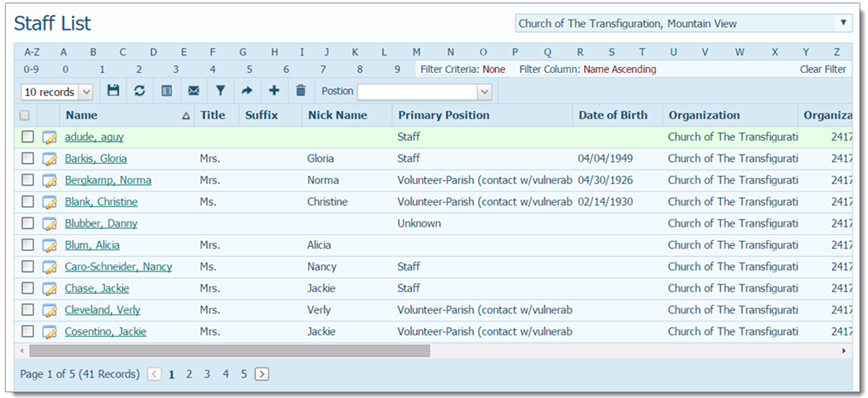This screenshot has width=868, height=398.
Task: Click the edit icon for Barkis, Gloria
Action: pos(50,159)
